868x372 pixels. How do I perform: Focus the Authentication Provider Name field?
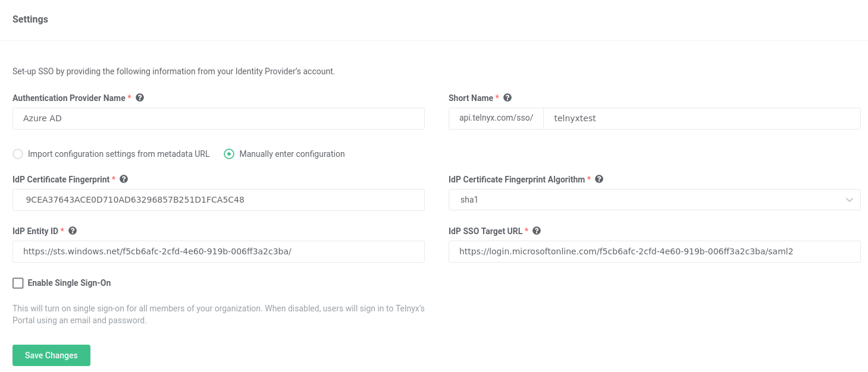click(218, 118)
